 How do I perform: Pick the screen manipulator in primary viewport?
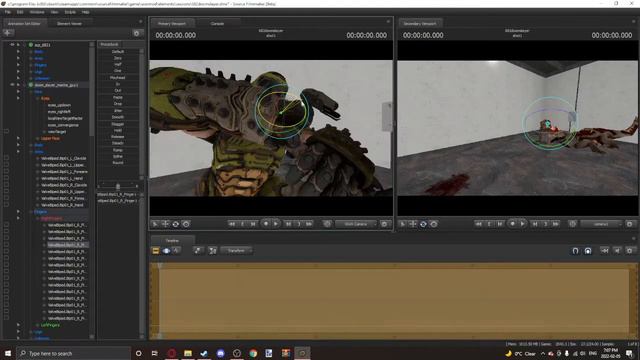click(186, 224)
